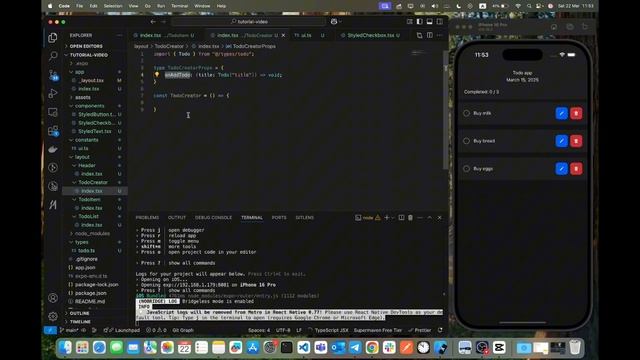
Task: Open Google Chrome from the Dock
Action: (x=372, y=347)
